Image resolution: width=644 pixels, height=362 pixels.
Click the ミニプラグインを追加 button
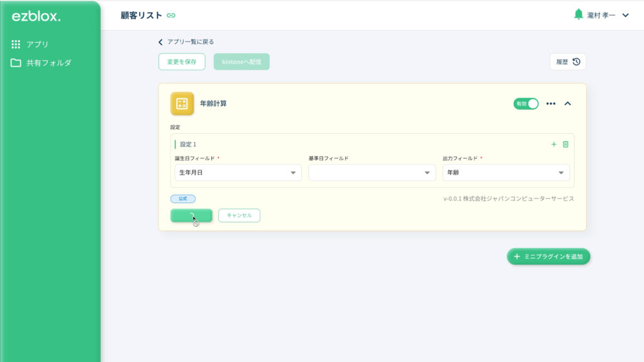pos(548,256)
